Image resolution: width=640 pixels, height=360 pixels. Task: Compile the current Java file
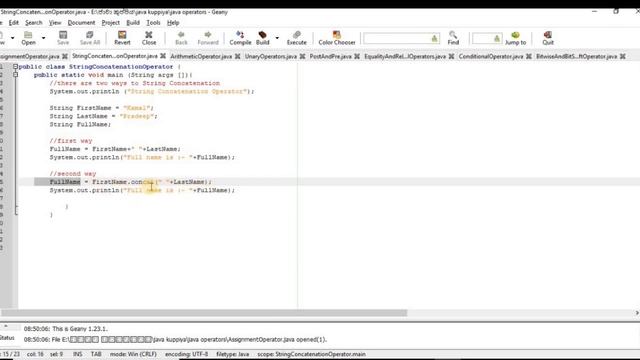tap(240, 38)
